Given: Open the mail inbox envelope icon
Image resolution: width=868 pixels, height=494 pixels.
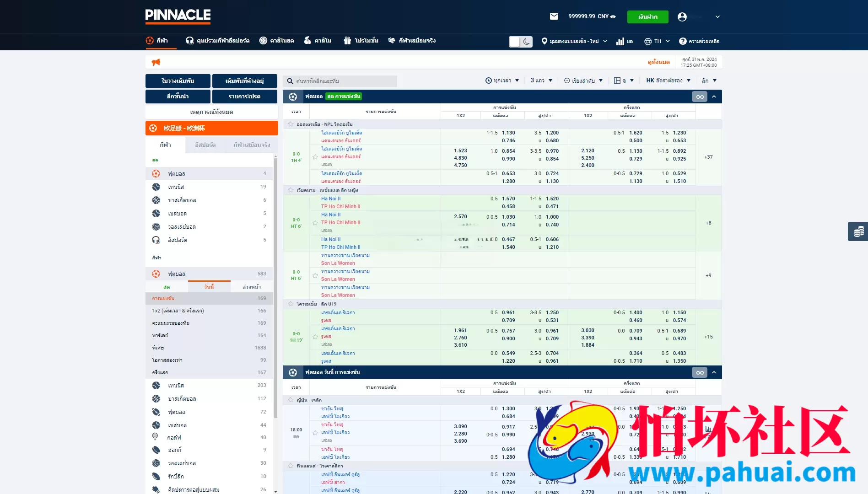Looking at the screenshot, I should pos(554,16).
